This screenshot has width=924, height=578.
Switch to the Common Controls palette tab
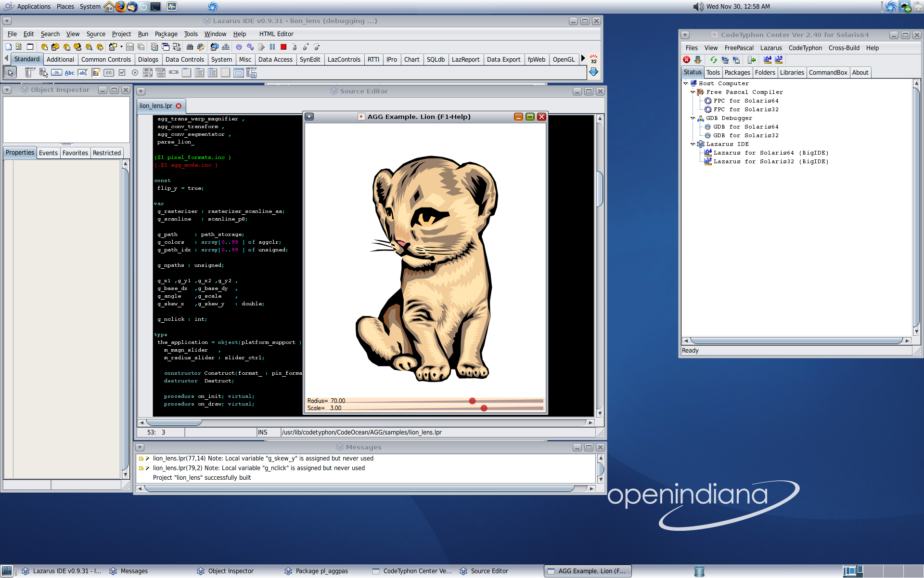coord(106,59)
